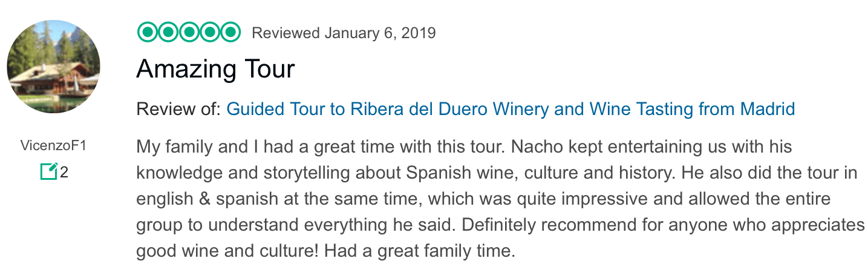Open the VicenzoF1 username link
Screen dimensions: 868x264
54,146
